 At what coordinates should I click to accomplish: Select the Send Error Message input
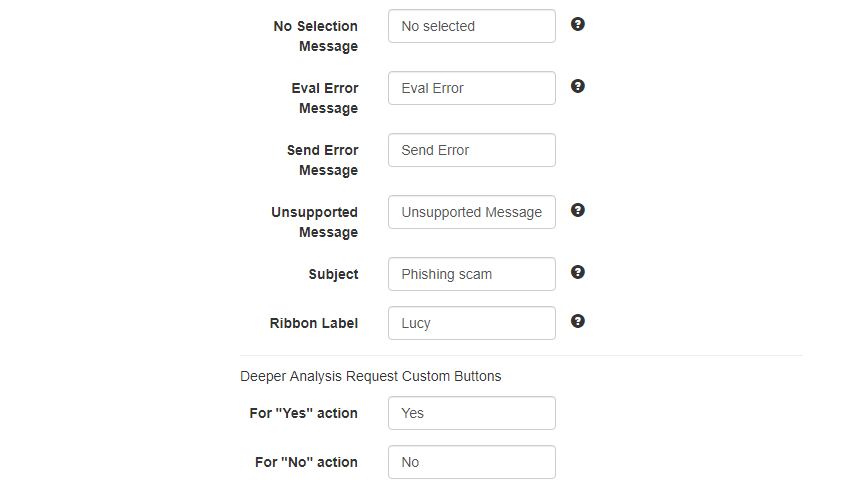[x=472, y=150]
